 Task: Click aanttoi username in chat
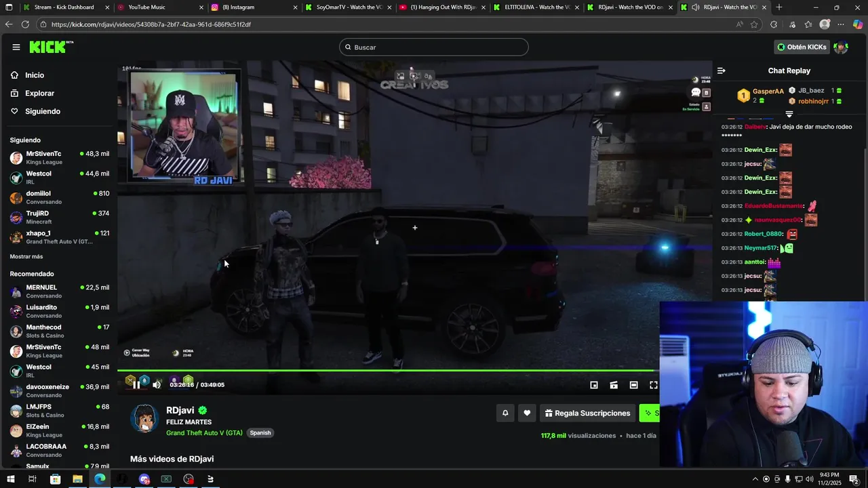tap(755, 262)
